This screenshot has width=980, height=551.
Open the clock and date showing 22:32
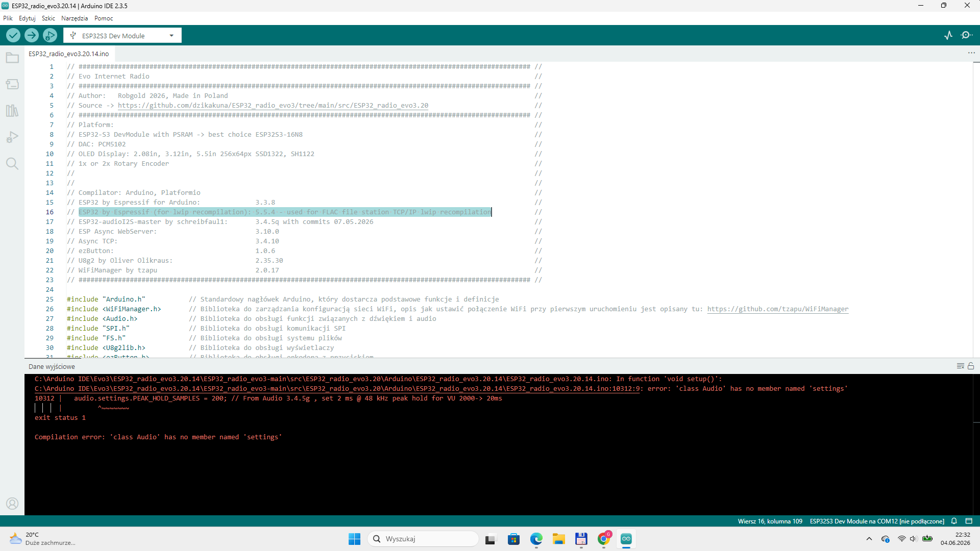pos(955,539)
